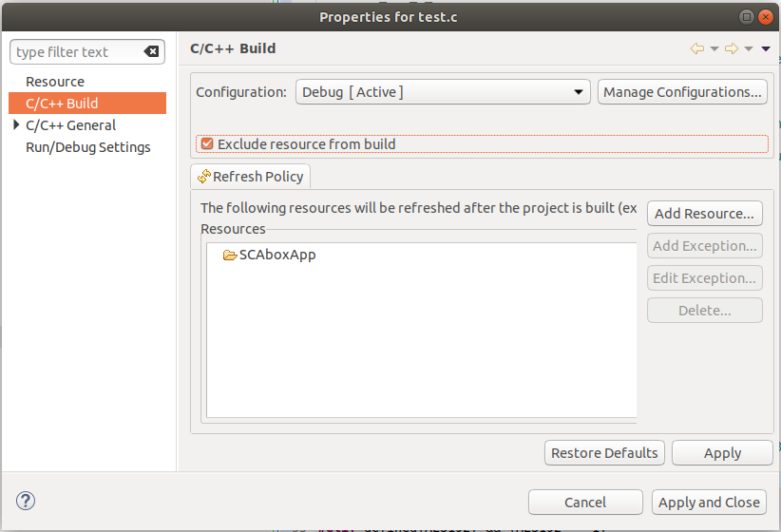
Task: Open the forward history dropdown arrow
Action: (x=748, y=49)
